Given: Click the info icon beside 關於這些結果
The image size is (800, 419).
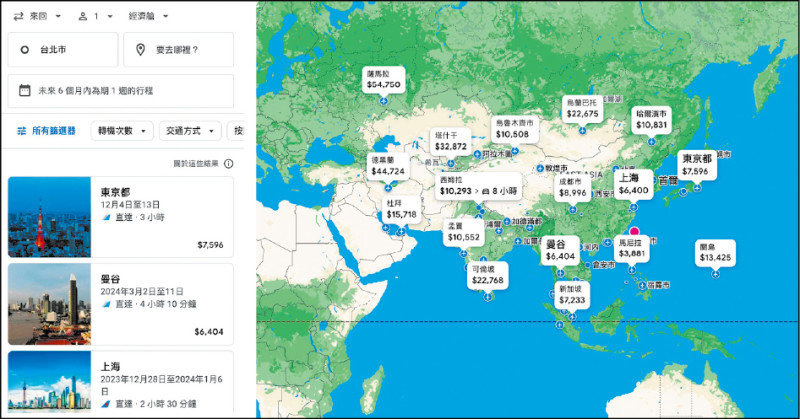Looking at the screenshot, I should point(229,163).
